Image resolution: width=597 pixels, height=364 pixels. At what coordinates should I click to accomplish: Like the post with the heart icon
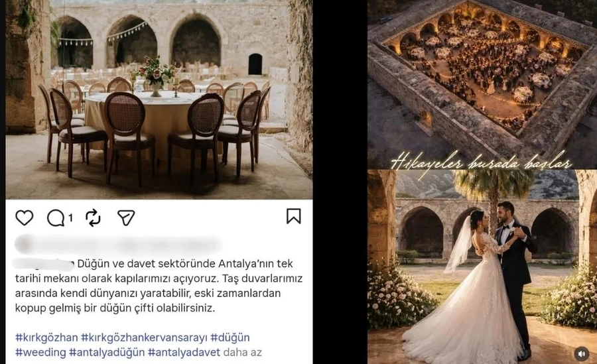(24, 217)
